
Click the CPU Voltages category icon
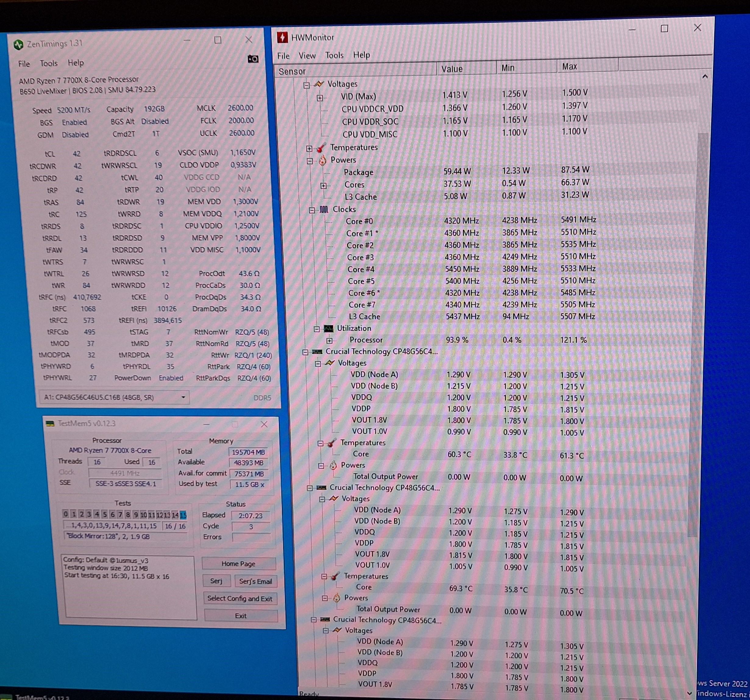pos(319,84)
